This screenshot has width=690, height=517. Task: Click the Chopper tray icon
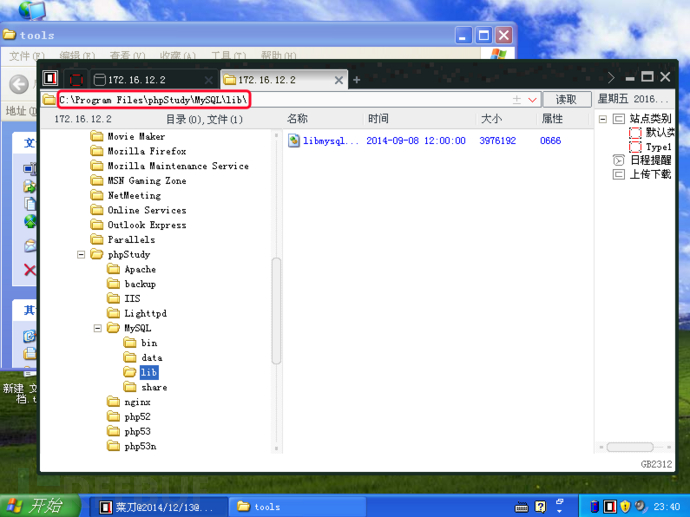609,507
